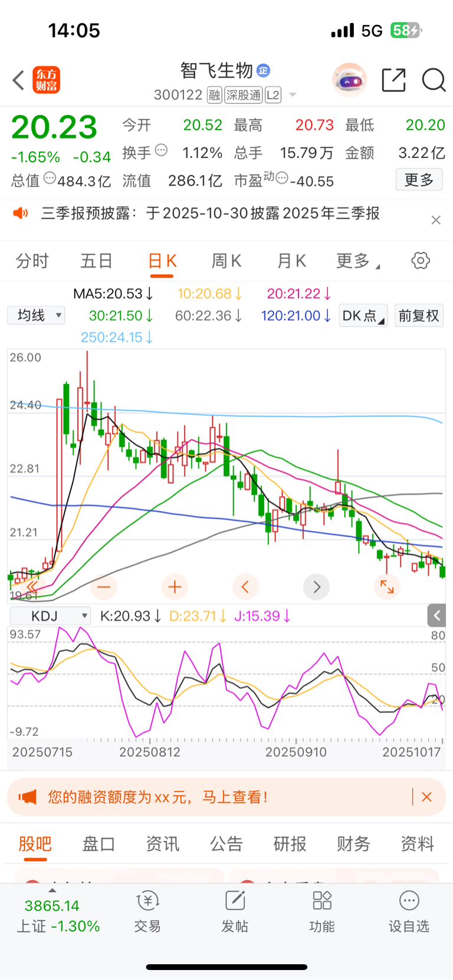The image size is (453, 980).
Task: Tap the L2 level tag
Action: pyautogui.click(x=273, y=95)
